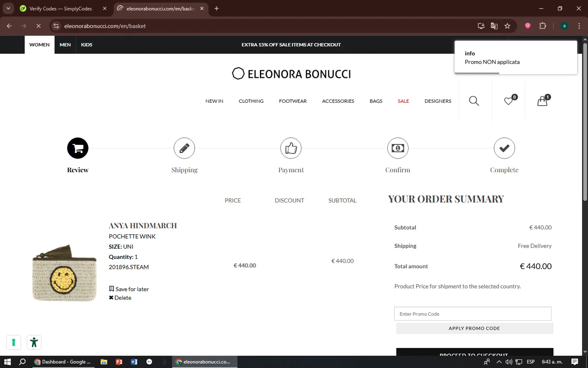Expand the browser tab search dropdown

(x=8, y=8)
